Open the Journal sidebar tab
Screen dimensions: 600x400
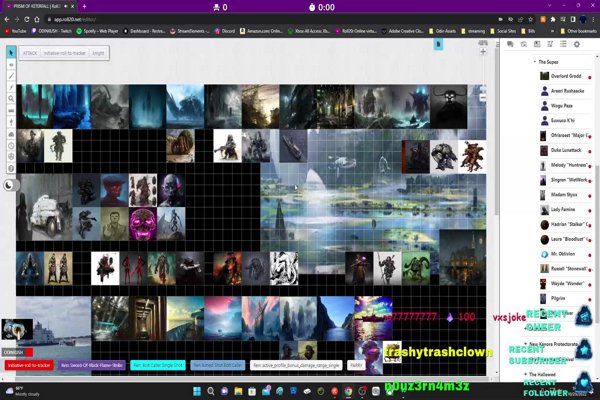537,44
